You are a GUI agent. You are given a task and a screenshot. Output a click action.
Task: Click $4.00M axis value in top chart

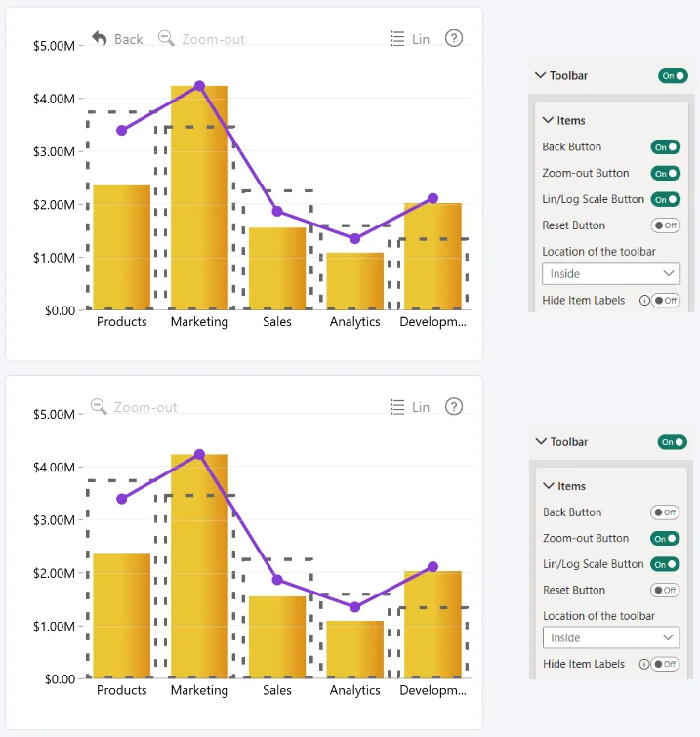[54, 99]
